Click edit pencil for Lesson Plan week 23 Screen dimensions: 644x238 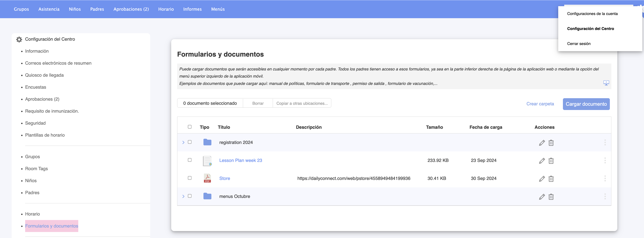coord(542,161)
